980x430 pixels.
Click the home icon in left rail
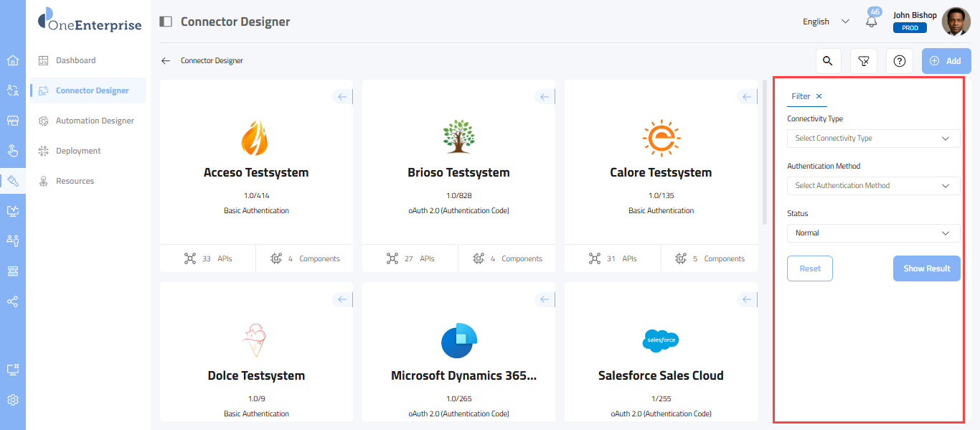pyautogui.click(x=13, y=60)
